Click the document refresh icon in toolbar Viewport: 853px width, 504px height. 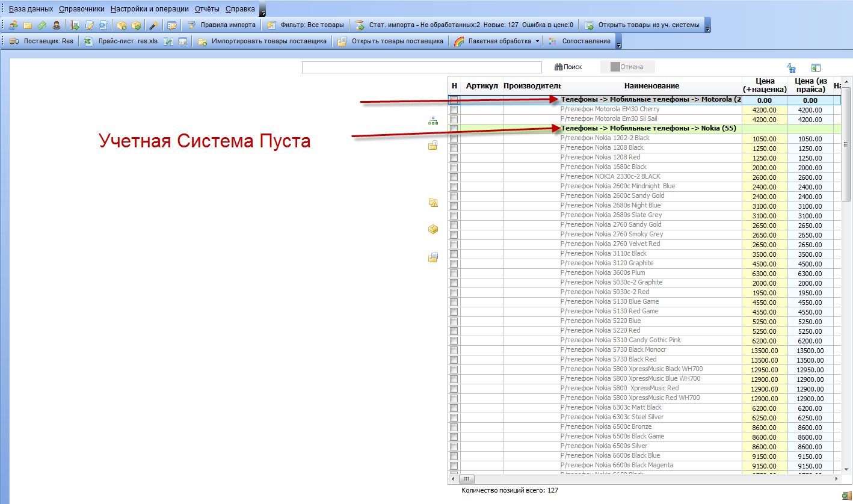103,25
